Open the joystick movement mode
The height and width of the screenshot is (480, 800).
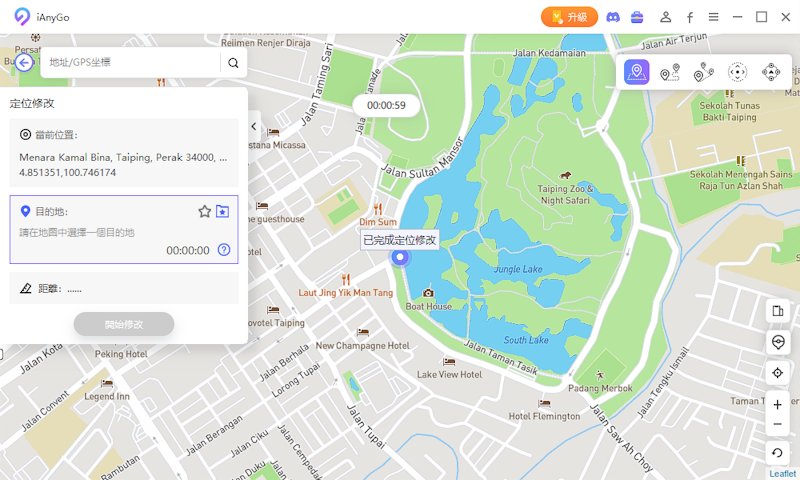pos(770,72)
